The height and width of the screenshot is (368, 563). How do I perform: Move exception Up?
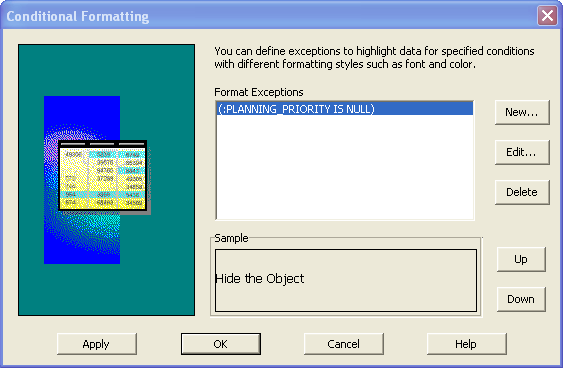click(521, 259)
